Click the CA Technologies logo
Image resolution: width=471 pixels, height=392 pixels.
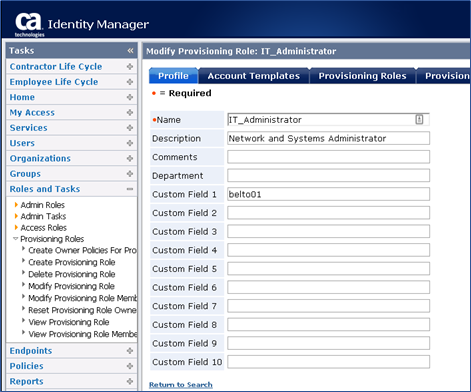point(29,24)
